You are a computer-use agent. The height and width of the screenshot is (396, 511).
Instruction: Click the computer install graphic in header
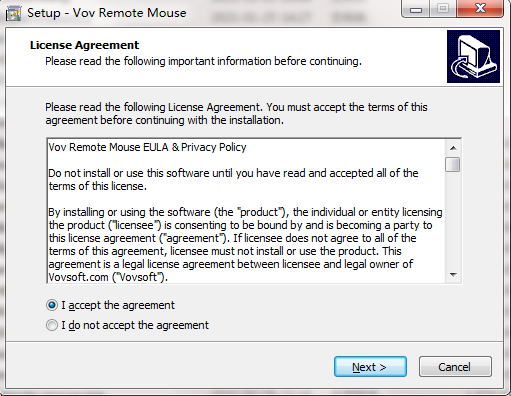pyautogui.click(x=473, y=56)
